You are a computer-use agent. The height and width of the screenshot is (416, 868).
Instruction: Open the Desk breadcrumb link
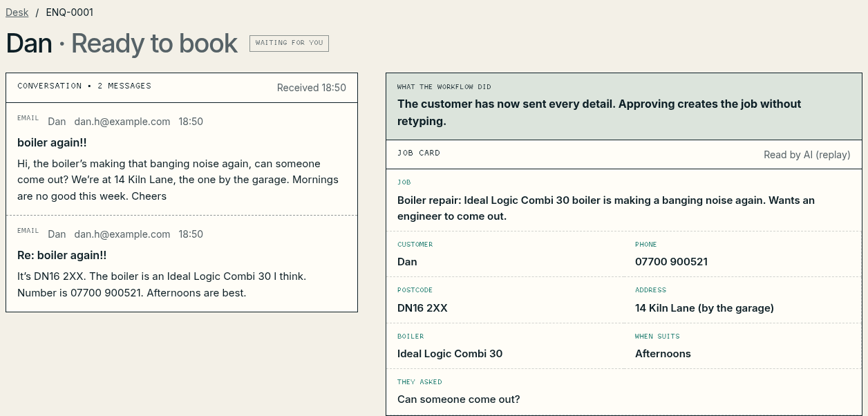point(17,12)
